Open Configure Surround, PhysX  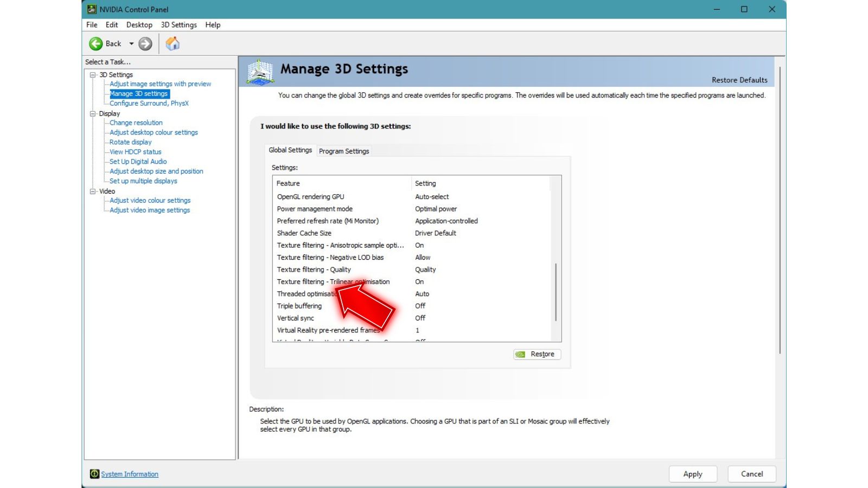coord(149,104)
